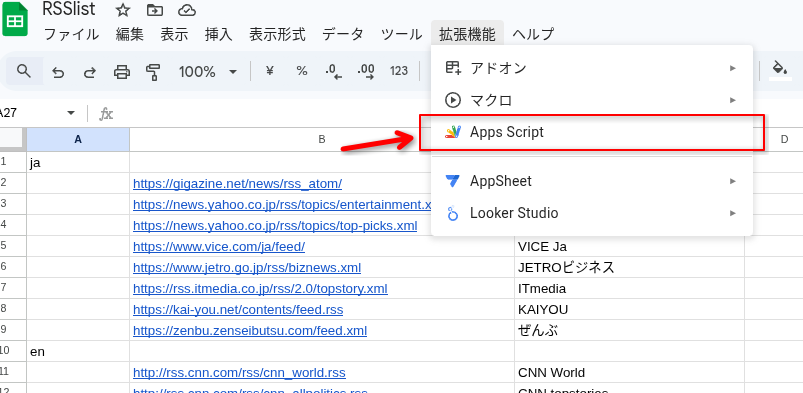Print the spreadsheet

point(121,72)
